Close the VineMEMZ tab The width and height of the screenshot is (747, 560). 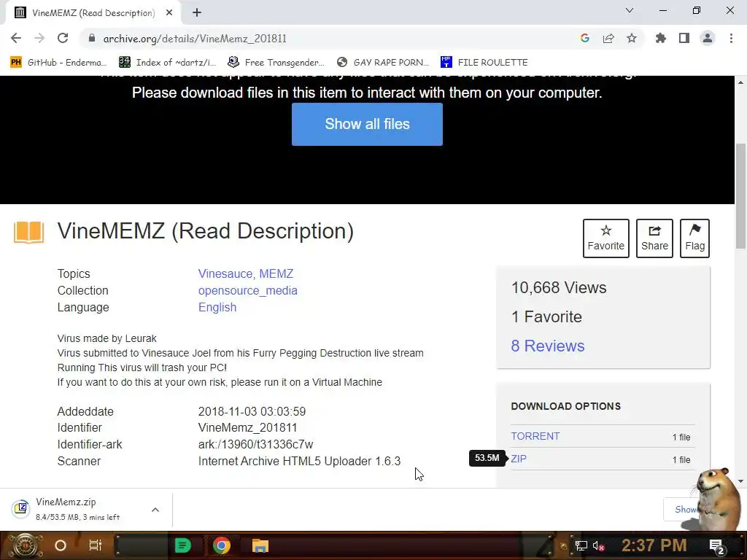pos(169,13)
